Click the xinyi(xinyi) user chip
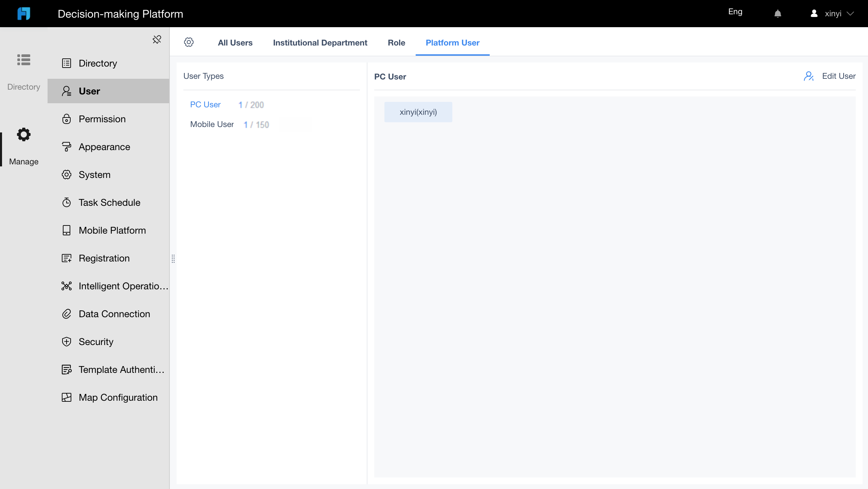Image resolution: width=868 pixels, height=489 pixels. tap(418, 112)
